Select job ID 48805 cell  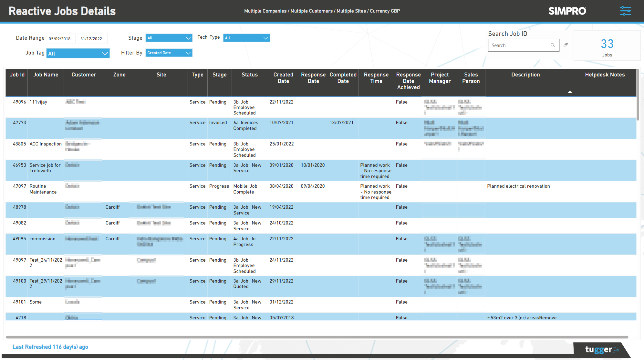pos(19,144)
